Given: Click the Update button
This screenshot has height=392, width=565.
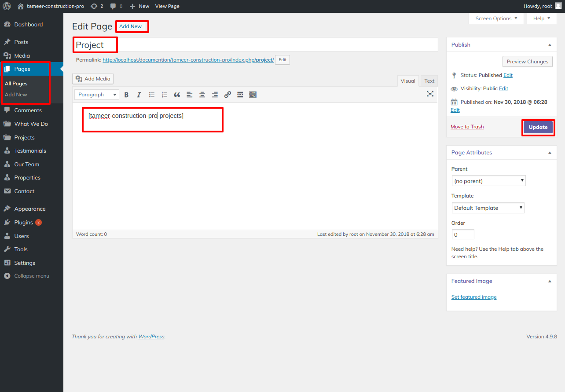Looking at the screenshot, I should (538, 127).
